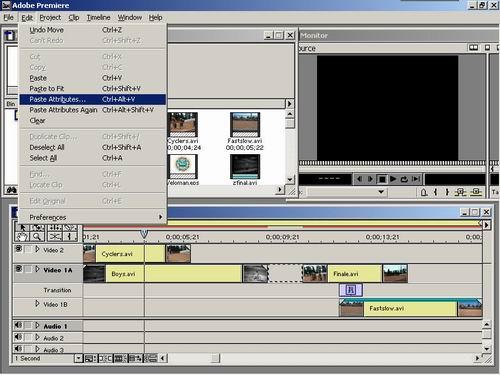This screenshot has width=500, height=375.
Task: Click the Stop button in Monitor source
Action: click(382, 179)
